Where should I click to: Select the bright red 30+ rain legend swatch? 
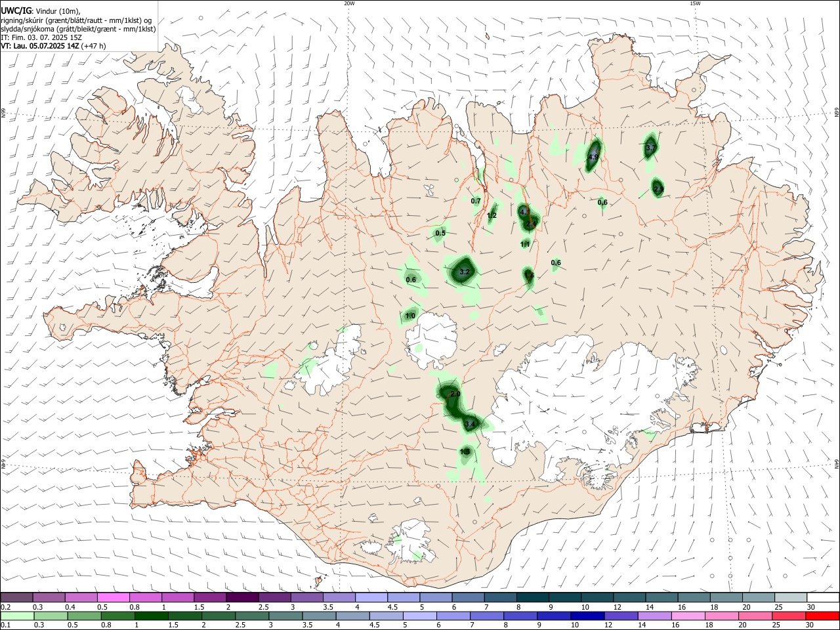tap(822, 616)
